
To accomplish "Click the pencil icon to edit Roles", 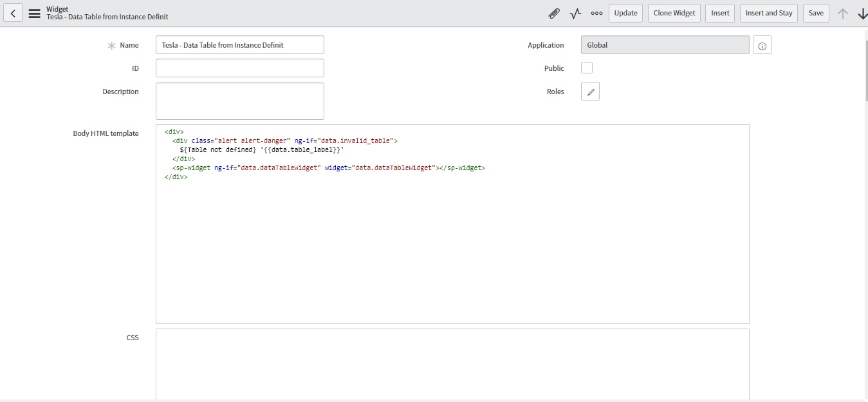I will click(590, 91).
